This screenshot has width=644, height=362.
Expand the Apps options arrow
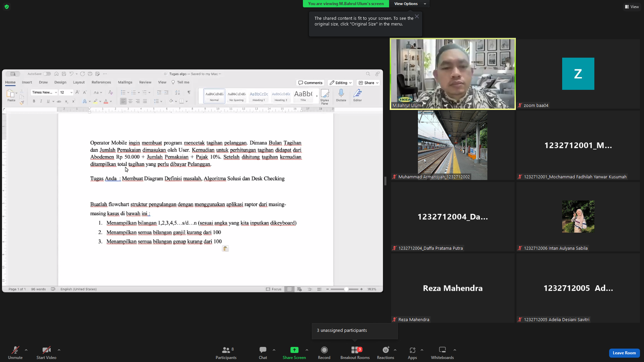[422, 350]
